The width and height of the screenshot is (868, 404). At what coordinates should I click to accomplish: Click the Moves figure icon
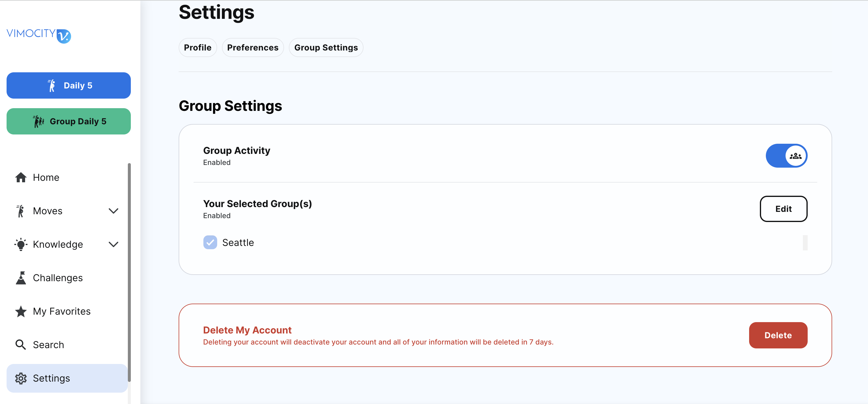click(21, 211)
